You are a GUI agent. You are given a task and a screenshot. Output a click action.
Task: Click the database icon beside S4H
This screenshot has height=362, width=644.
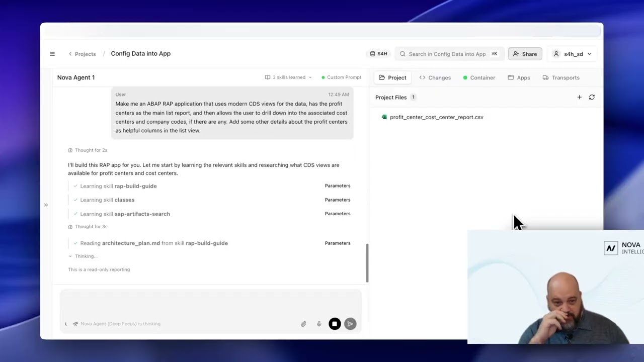(372, 54)
